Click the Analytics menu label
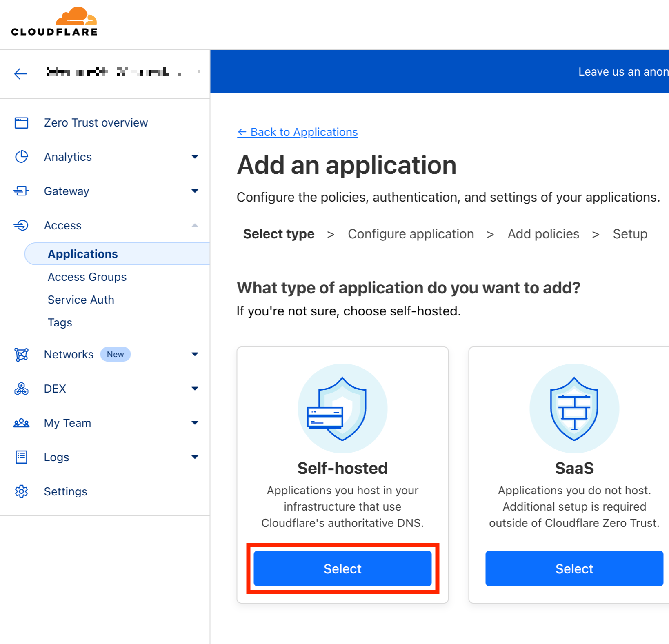This screenshot has height=644, width=669. click(x=68, y=157)
